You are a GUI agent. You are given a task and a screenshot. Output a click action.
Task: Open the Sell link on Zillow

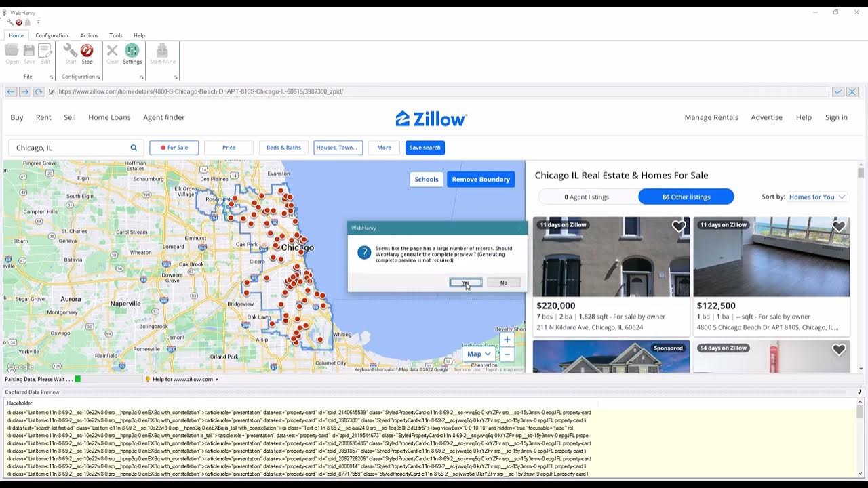pyautogui.click(x=70, y=117)
